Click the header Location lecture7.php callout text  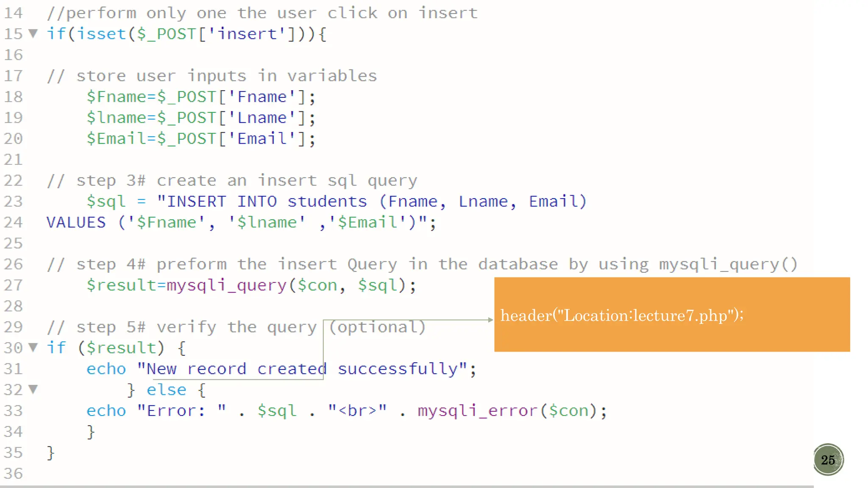[622, 316]
